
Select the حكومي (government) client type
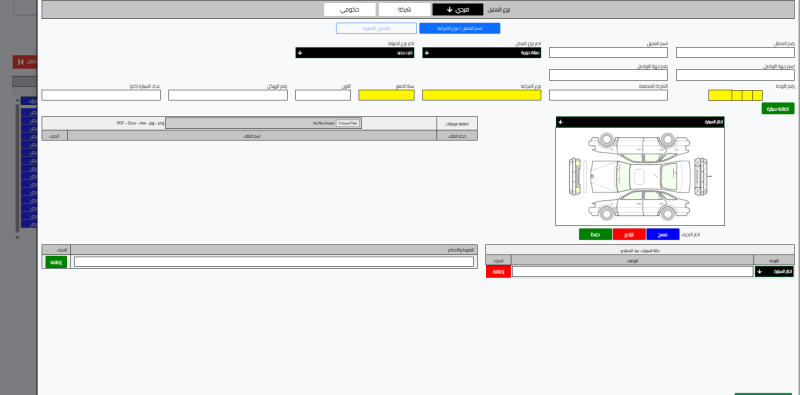tap(349, 10)
